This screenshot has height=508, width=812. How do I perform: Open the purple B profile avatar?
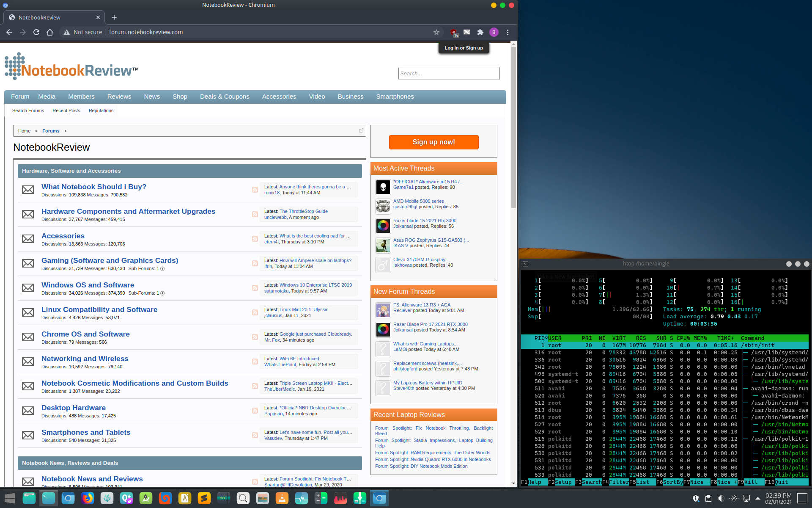494,32
